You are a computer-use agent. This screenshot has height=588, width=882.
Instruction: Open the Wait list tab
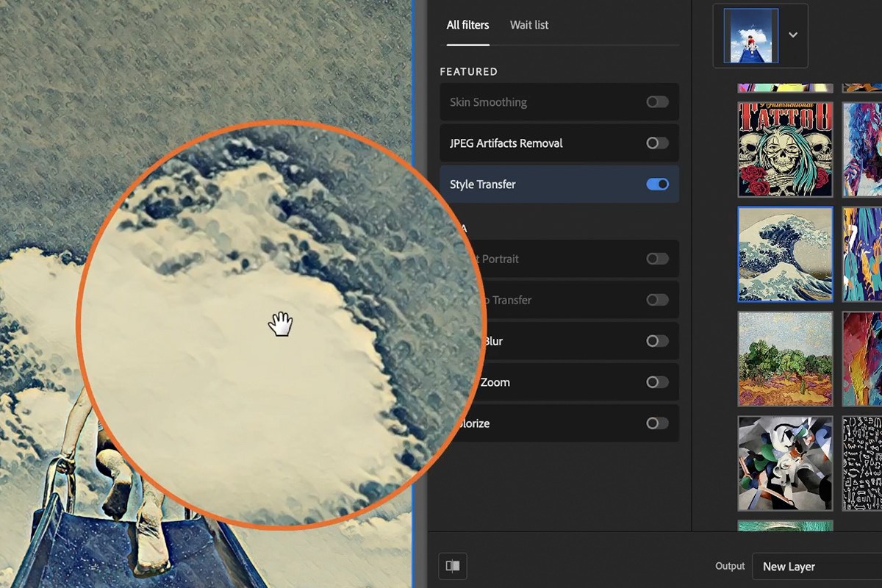pos(529,25)
